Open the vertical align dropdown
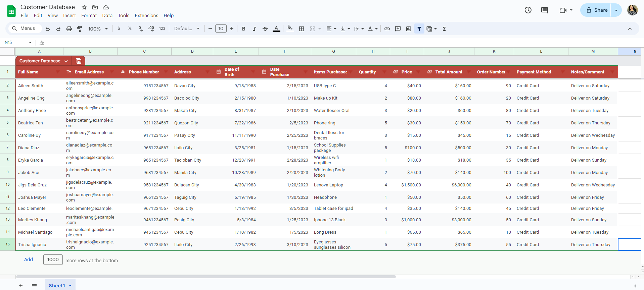Image resolution: width=644 pixels, height=290 pixels. tap(345, 29)
